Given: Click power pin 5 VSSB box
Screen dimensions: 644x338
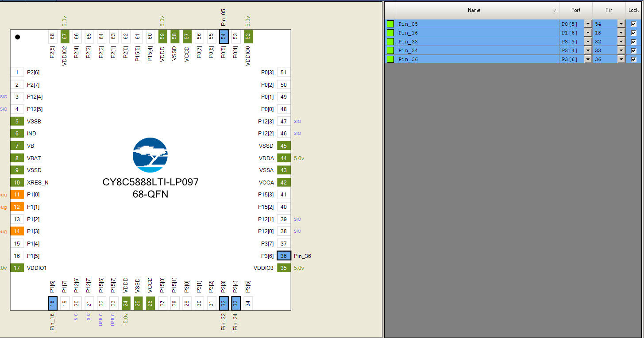Looking at the screenshot, I should [17, 121].
